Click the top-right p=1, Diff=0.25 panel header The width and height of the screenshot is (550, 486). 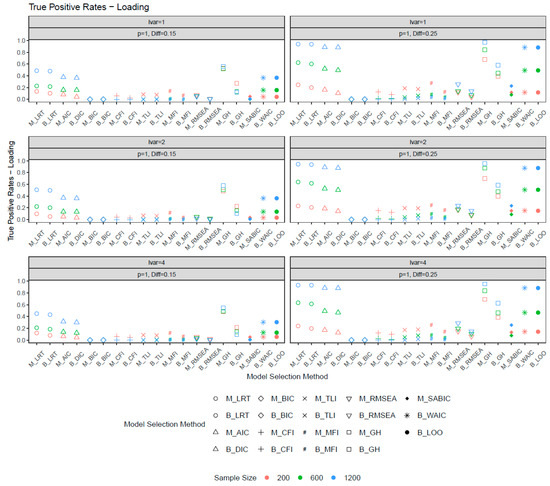pyautogui.click(x=418, y=34)
